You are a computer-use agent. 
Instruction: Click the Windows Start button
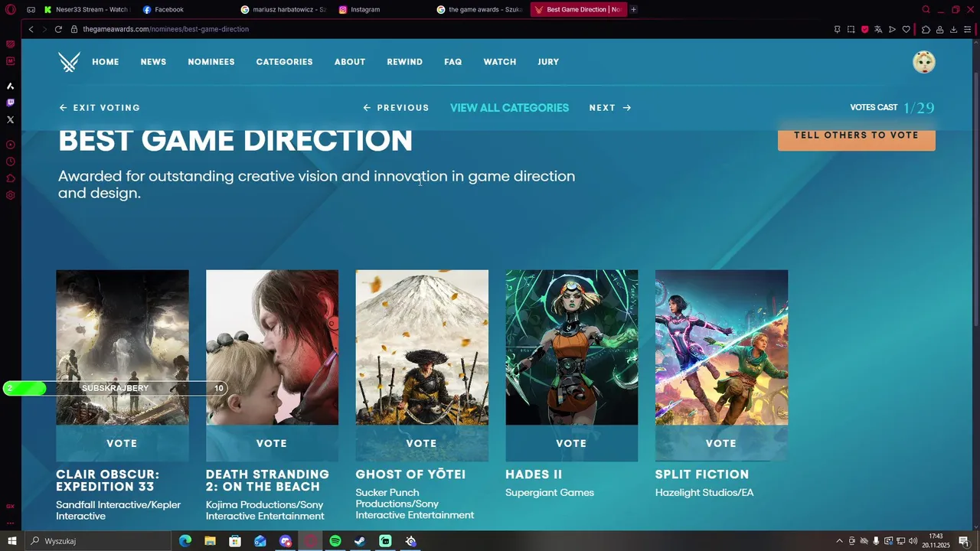(11, 541)
